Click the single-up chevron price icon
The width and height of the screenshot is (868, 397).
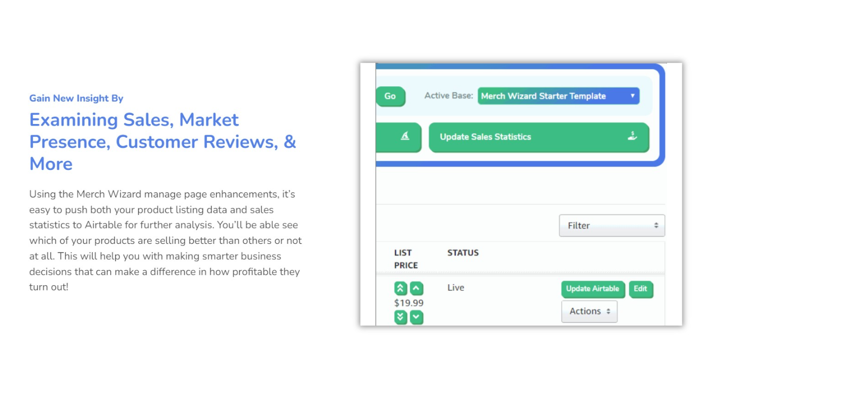417,288
